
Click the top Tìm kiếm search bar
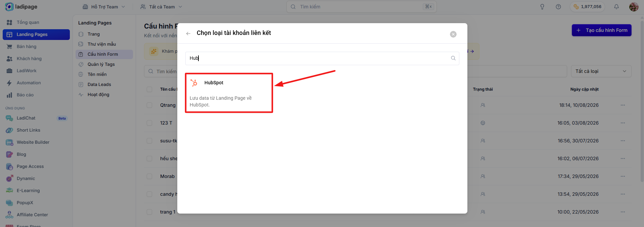point(361,7)
